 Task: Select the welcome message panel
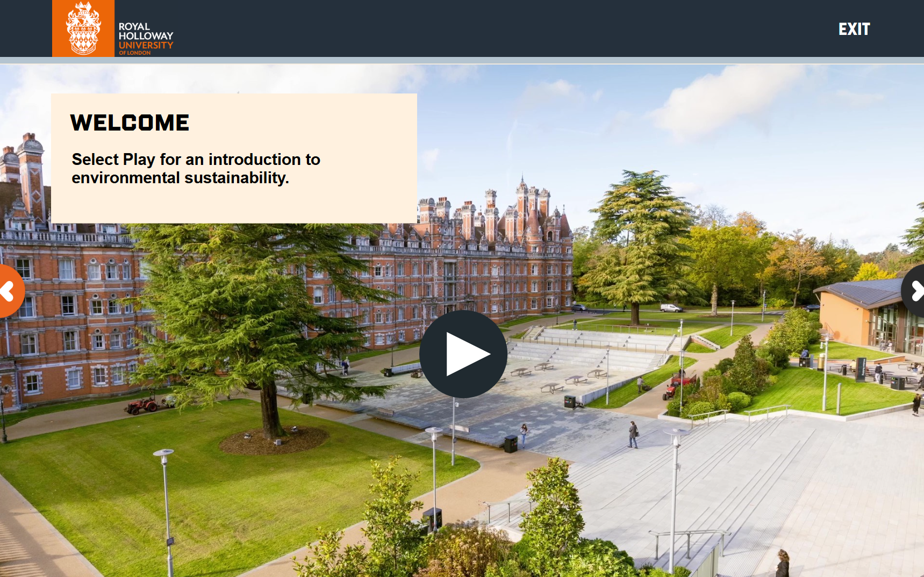[x=234, y=157]
